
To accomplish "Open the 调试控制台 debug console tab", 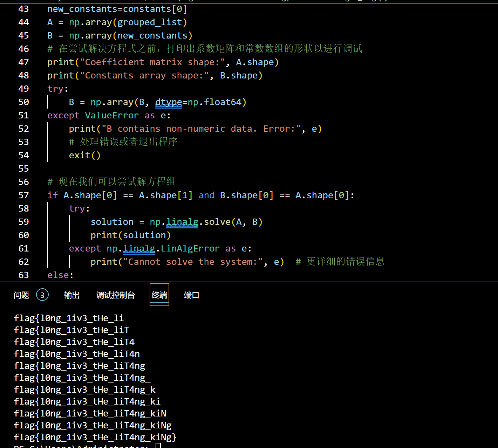I will coord(116,295).
